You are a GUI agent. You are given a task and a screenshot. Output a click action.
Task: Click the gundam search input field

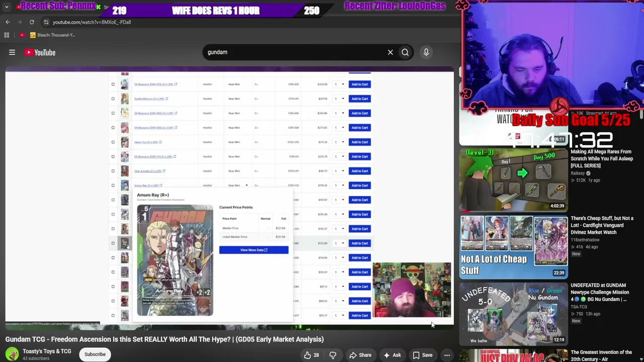coord(294,52)
